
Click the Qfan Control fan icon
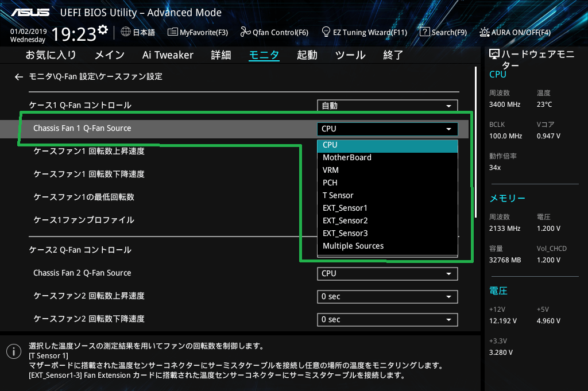pos(245,32)
